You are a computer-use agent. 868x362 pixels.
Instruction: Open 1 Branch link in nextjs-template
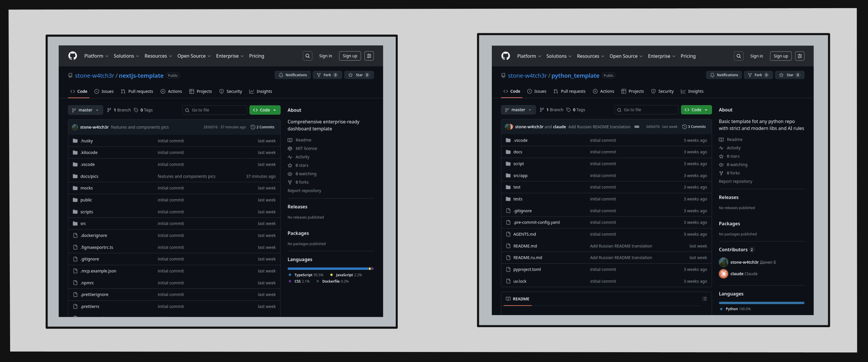(119, 110)
